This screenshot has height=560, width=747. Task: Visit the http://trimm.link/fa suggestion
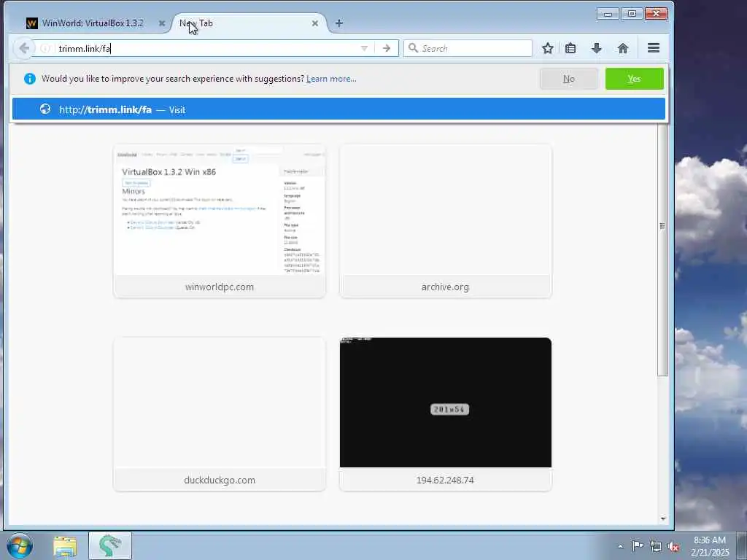(338, 109)
